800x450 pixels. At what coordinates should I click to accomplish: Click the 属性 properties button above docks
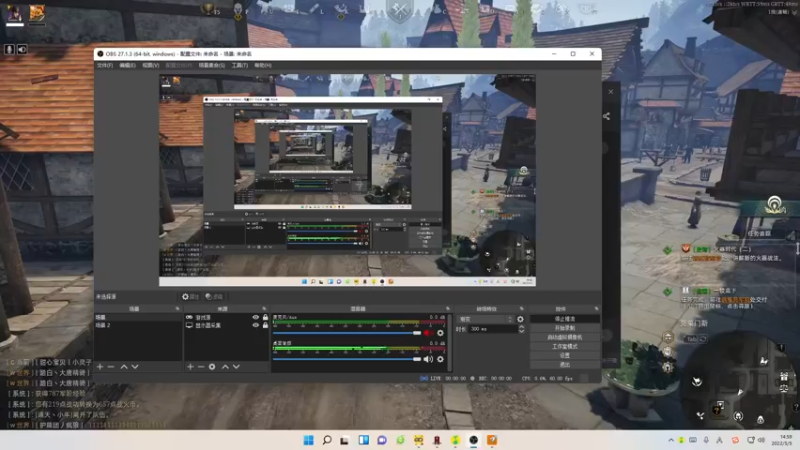point(190,296)
